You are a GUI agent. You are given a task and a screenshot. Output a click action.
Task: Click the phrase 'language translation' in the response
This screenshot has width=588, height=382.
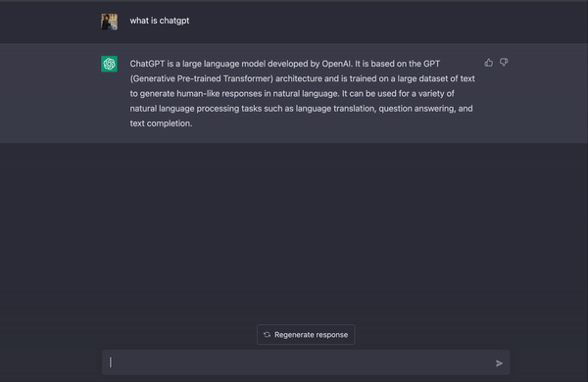pos(335,109)
